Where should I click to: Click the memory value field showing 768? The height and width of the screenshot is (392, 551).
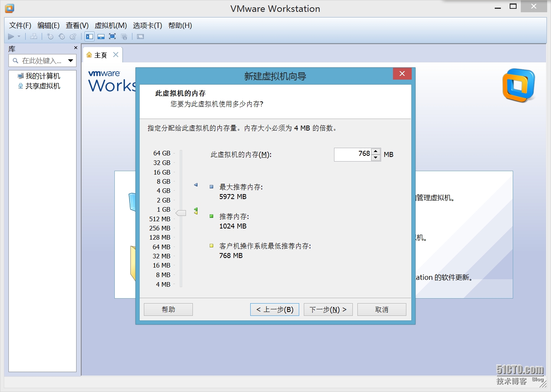tap(352, 154)
